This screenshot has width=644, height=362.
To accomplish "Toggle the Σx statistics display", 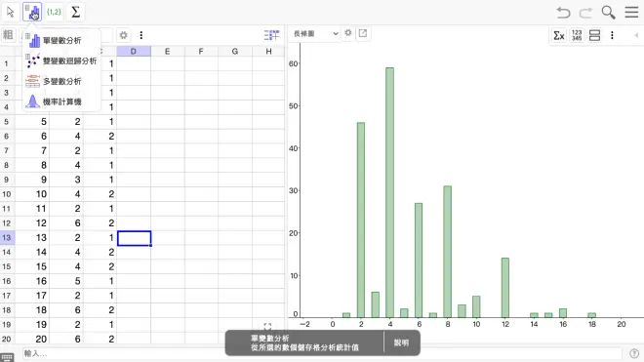I will click(559, 35).
